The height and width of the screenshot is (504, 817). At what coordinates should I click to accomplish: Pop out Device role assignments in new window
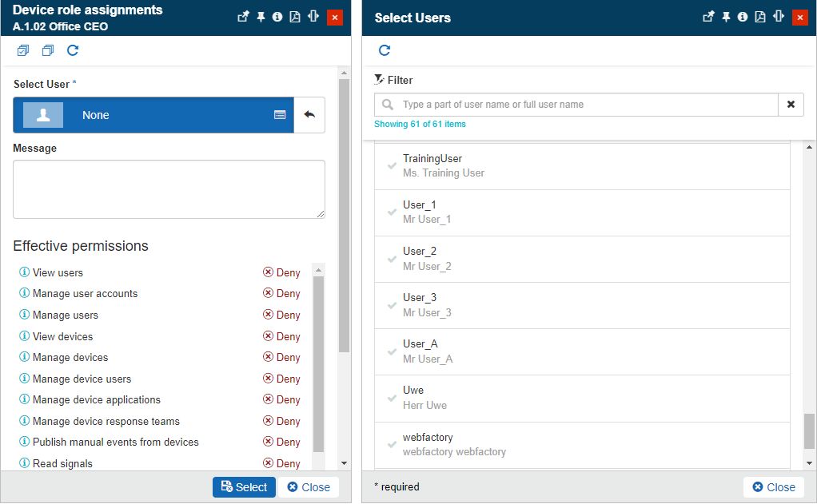click(x=243, y=17)
